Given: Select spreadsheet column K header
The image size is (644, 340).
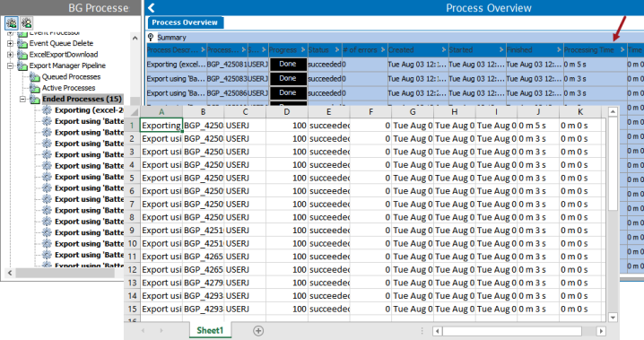Looking at the screenshot, I should pos(580,112).
